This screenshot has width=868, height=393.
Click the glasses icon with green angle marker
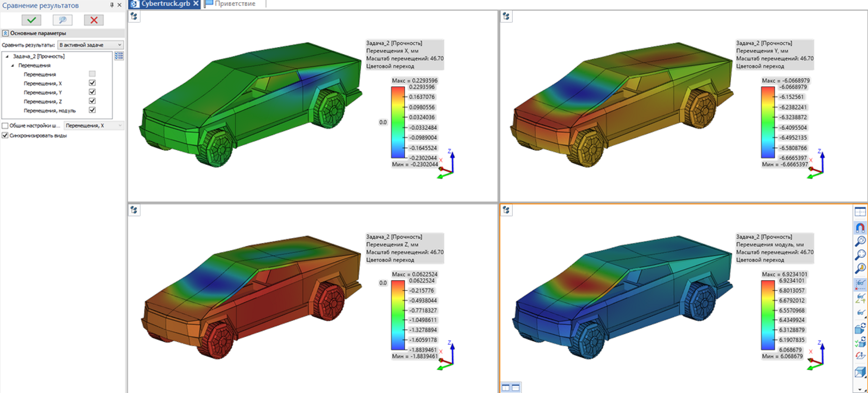click(860, 298)
